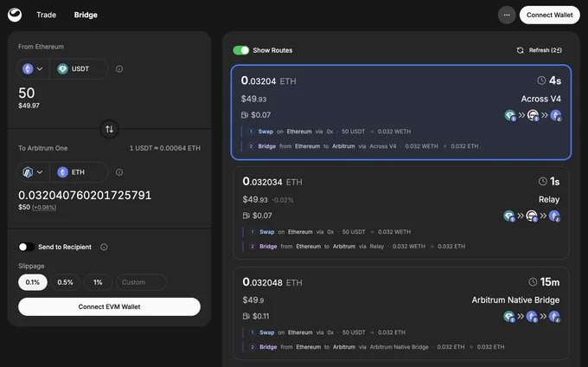Click the info icon next to ETH token
Viewport: 588px width, 367px height.
tap(119, 172)
